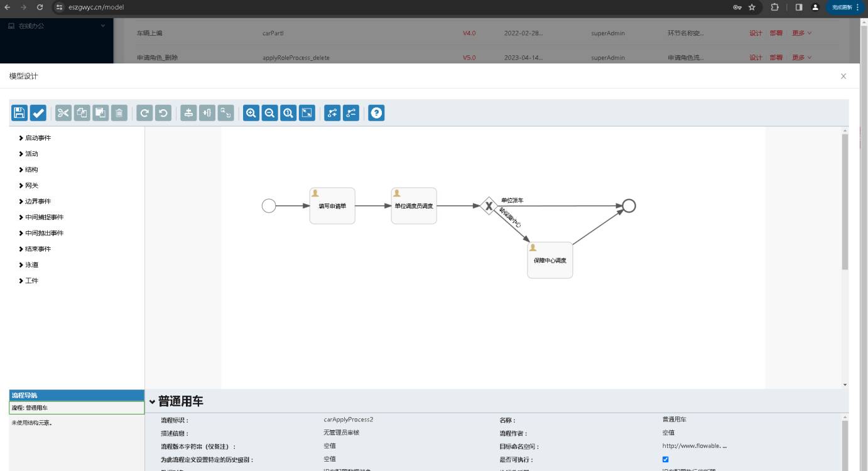The width and height of the screenshot is (868, 471).
Task: Click the add bend point icon
Action: [x=332, y=113]
